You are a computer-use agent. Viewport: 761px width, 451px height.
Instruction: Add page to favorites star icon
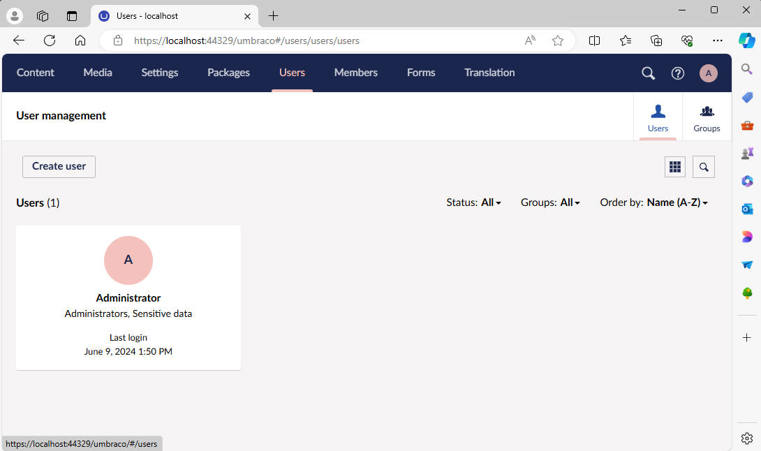[558, 40]
